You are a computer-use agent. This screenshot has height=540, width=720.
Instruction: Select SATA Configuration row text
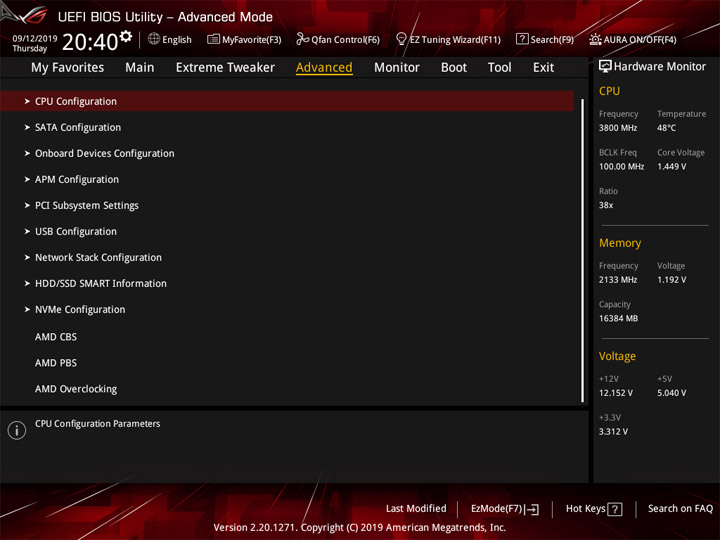point(78,128)
